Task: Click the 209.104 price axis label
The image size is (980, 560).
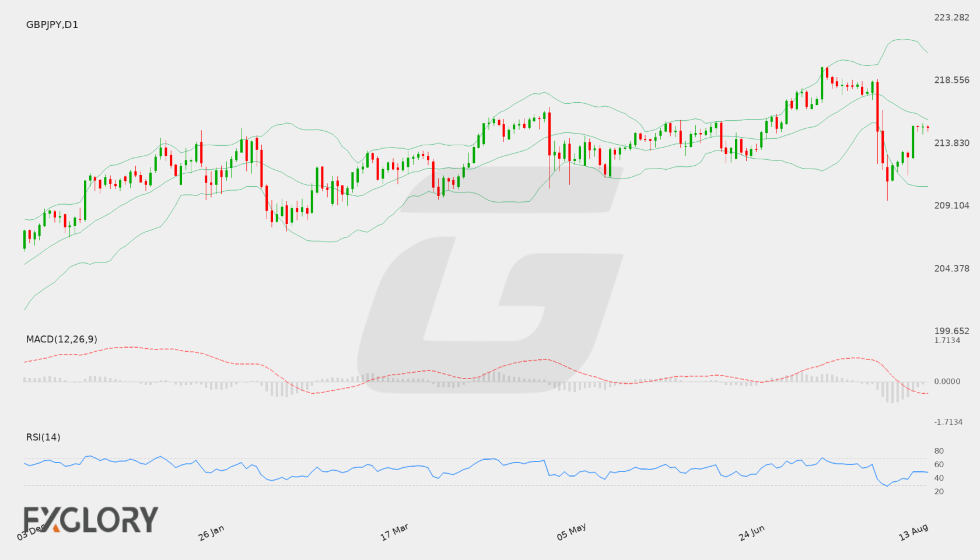Action: 951,205
